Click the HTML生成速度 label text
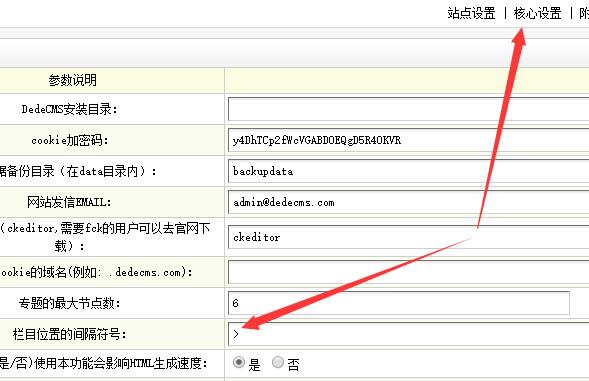 (104, 363)
